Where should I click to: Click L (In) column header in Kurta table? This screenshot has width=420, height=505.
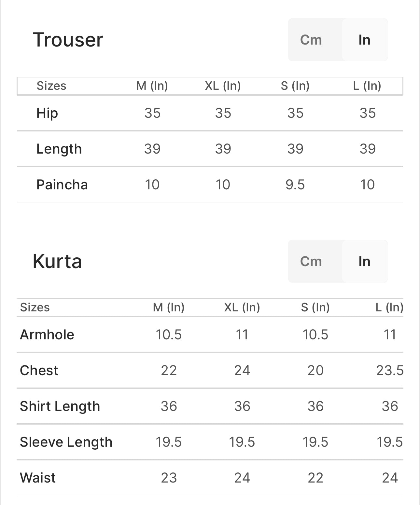(x=389, y=307)
